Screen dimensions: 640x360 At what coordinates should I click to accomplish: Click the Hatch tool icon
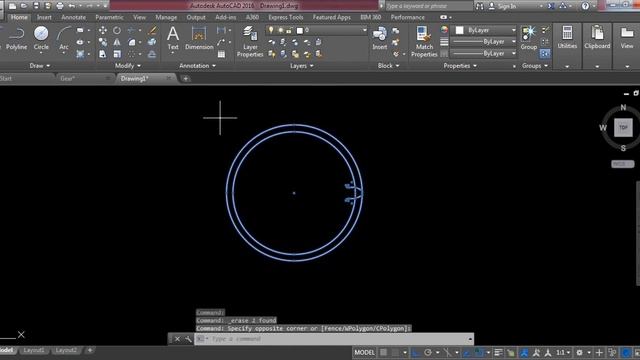(x=80, y=54)
